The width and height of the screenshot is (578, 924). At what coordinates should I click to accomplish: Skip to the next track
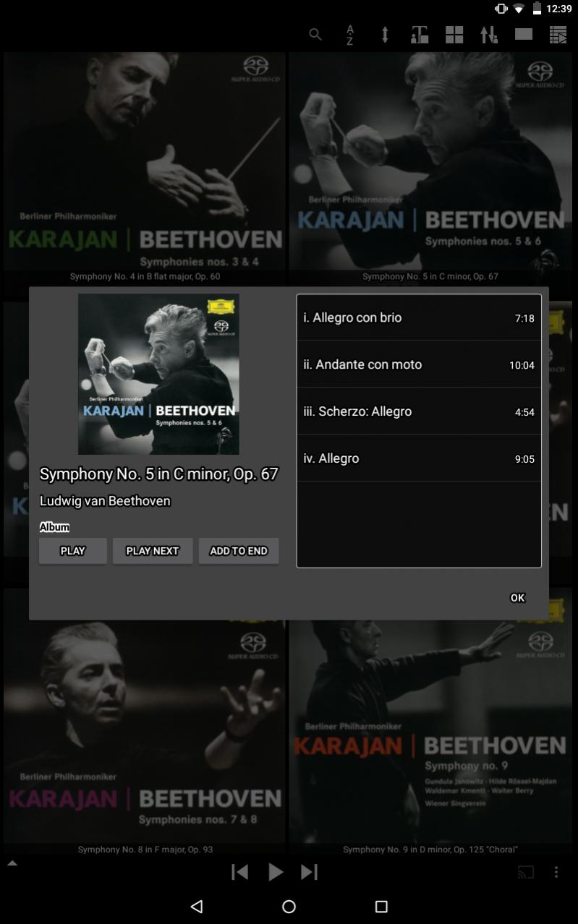click(309, 872)
